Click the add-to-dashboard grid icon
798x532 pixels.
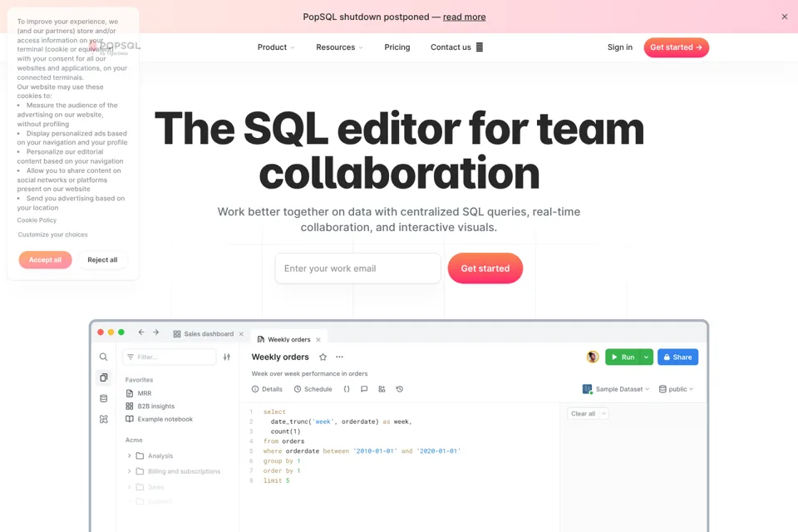pos(382,389)
